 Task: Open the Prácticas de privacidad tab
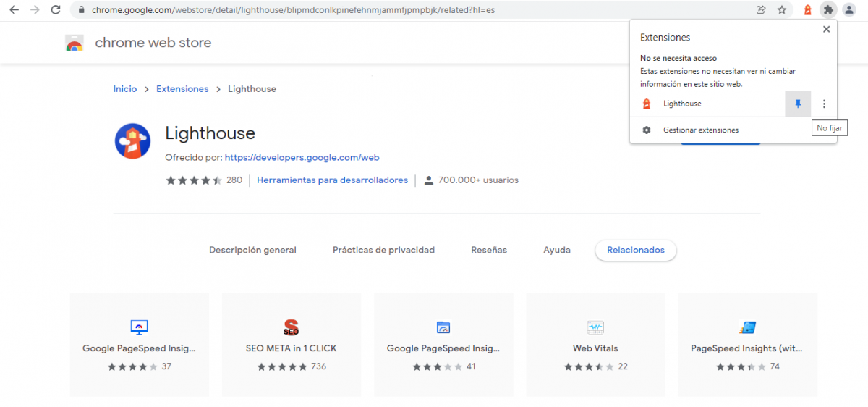click(x=383, y=250)
